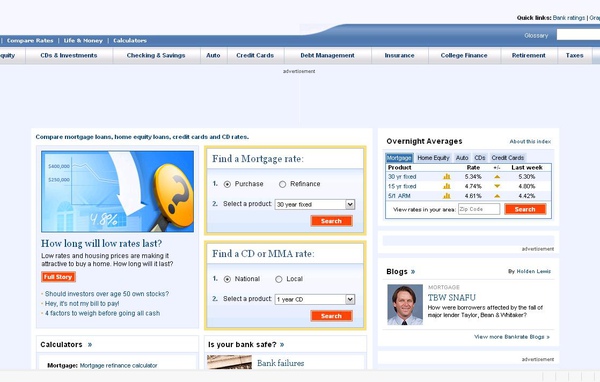Screen dimensions: 600x382
Task: Open the TBW SNAFU blog post
Action: (452, 297)
